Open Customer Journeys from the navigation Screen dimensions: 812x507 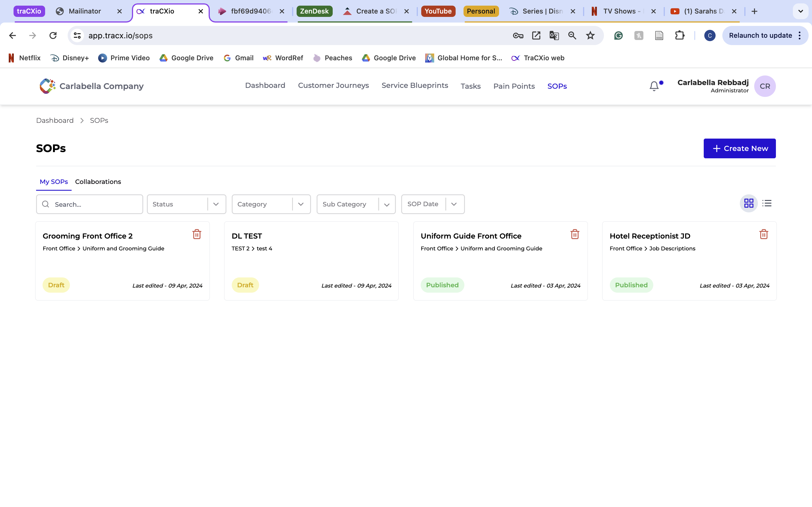coord(333,86)
